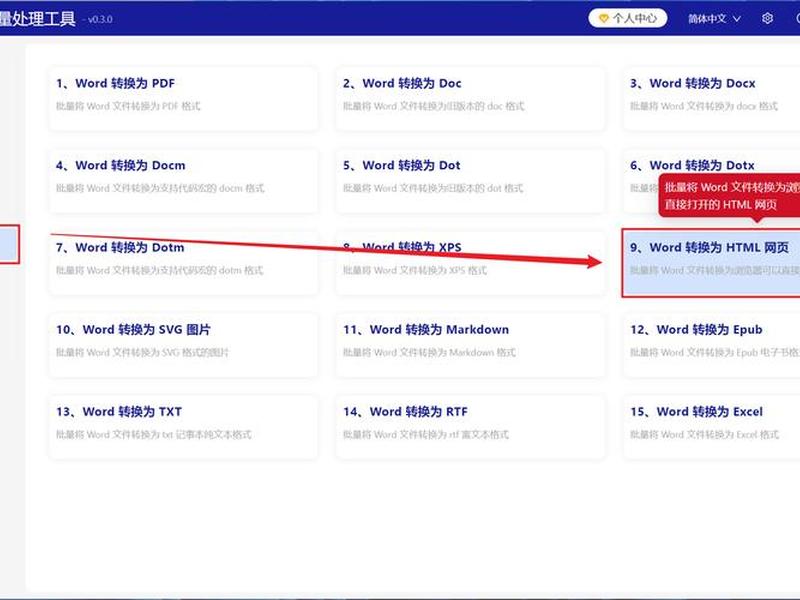Select Word 转换为 PDF card
This screenshot has height=600, width=800.
(184, 98)
